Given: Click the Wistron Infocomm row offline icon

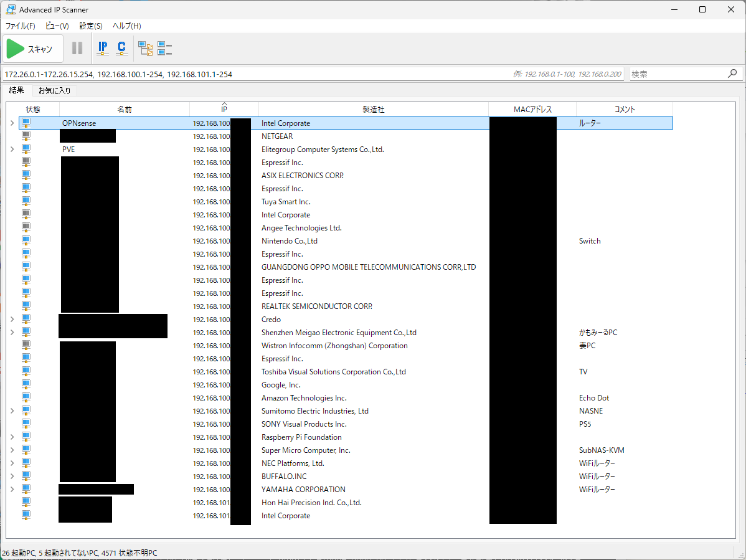Looking at the screenshot, I should (26, 346).
